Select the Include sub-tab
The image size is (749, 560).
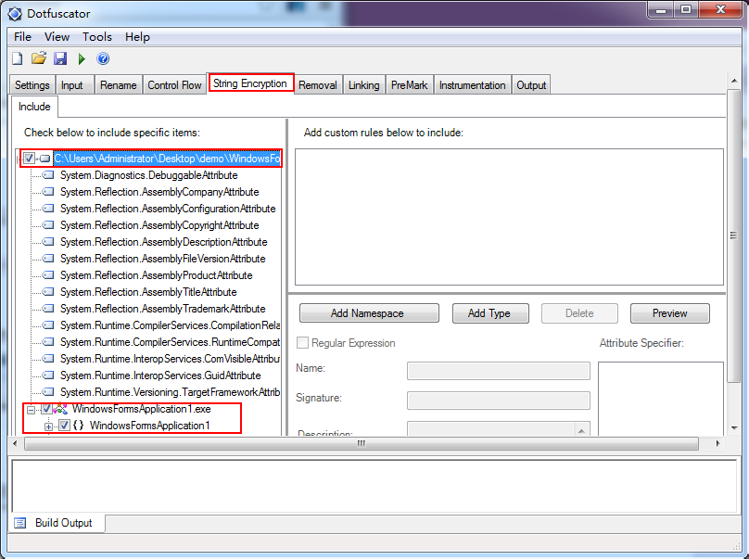click(x=34, y=106)
